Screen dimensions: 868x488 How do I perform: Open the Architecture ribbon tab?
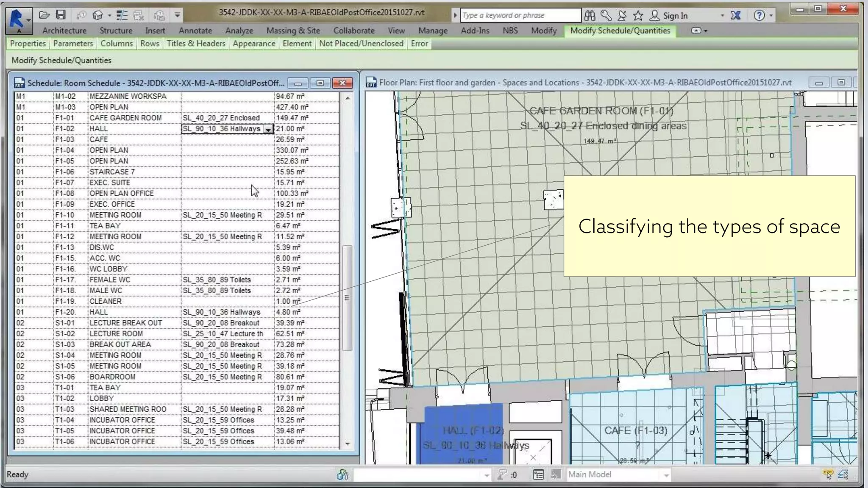[x=64, y=30]
